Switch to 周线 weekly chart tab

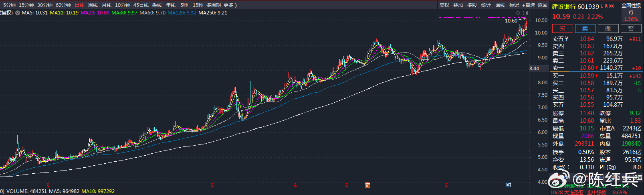coord(93,5)
